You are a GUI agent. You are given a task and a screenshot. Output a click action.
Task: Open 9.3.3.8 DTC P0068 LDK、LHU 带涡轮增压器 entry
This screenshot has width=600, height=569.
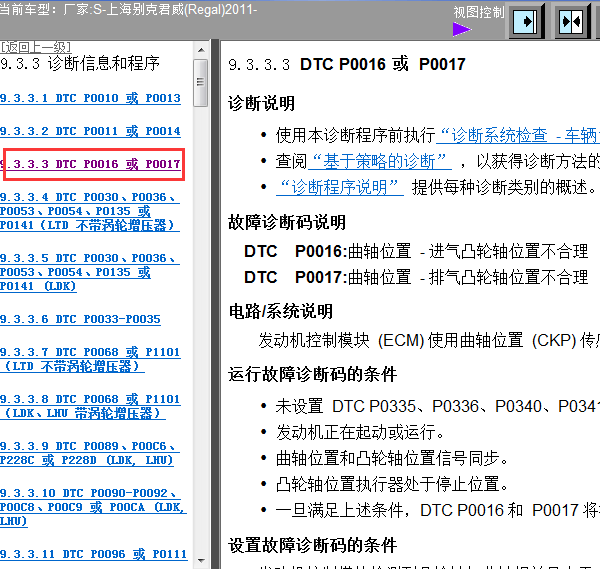(x=90, y=406)
